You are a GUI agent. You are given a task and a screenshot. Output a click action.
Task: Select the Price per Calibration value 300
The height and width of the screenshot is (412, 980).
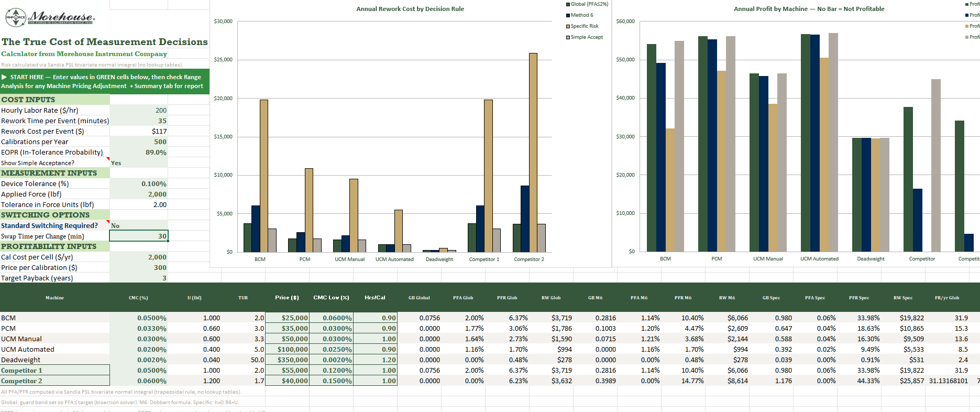pyautogui.click(x=139, y=267)
